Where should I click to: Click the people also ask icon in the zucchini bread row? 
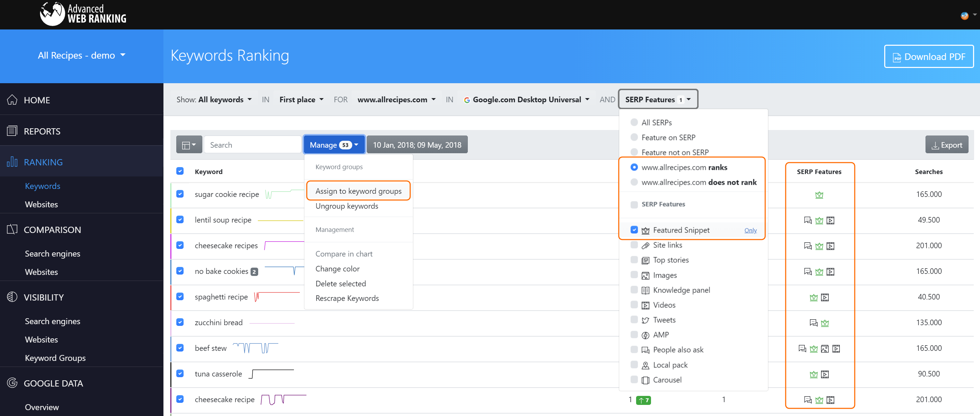coord(813,323)
